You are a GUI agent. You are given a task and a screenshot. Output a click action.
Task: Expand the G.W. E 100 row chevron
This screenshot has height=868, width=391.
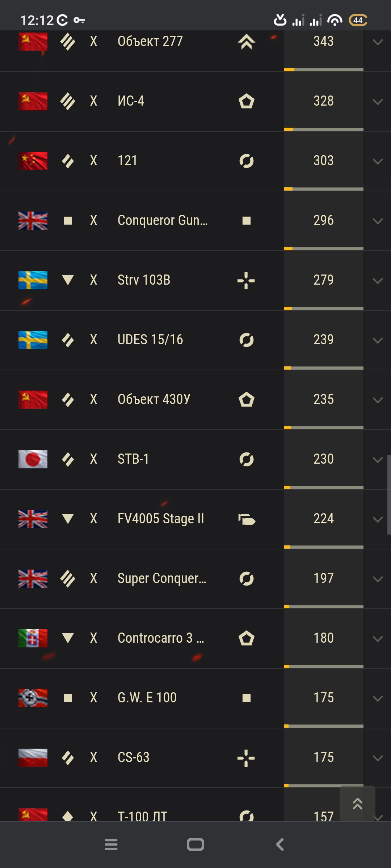click(378, 698)
